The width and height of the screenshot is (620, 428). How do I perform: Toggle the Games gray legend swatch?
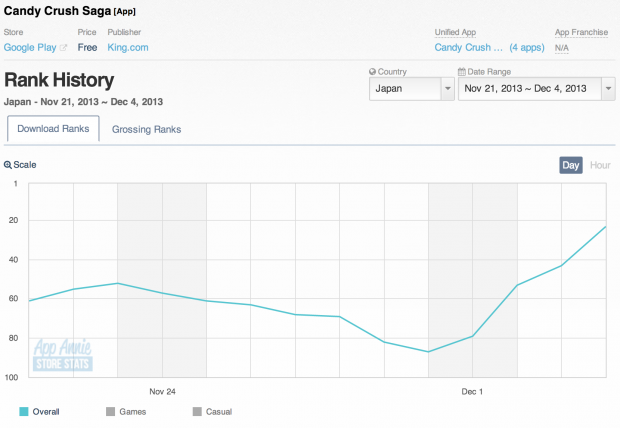(110, 411)
